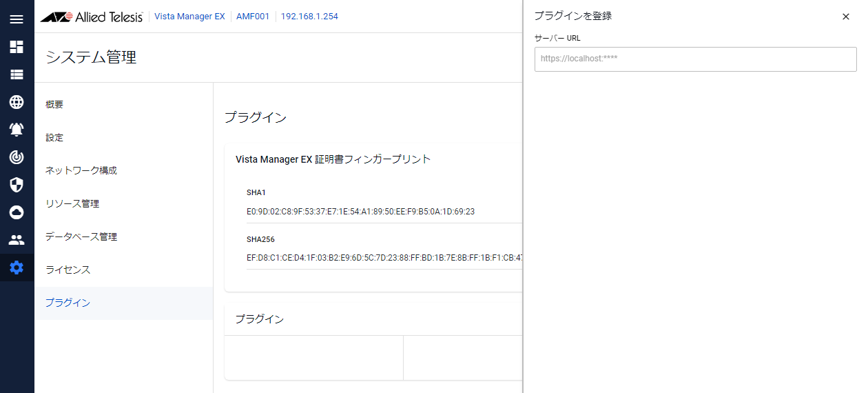This screenshot has width=868, height=393.
Task: Open the dashboard icon in sidebar
Action: tap(17, 47)
